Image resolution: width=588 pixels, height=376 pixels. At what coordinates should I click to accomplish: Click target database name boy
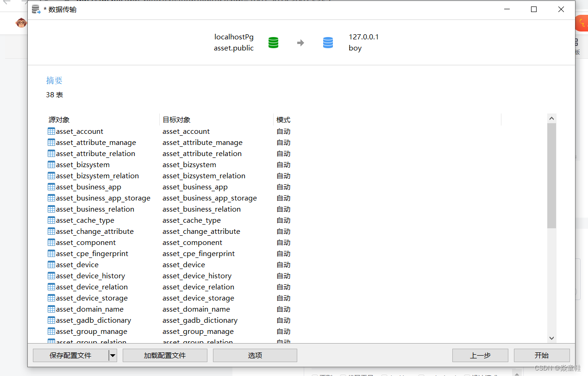click(x=355, y=48)
